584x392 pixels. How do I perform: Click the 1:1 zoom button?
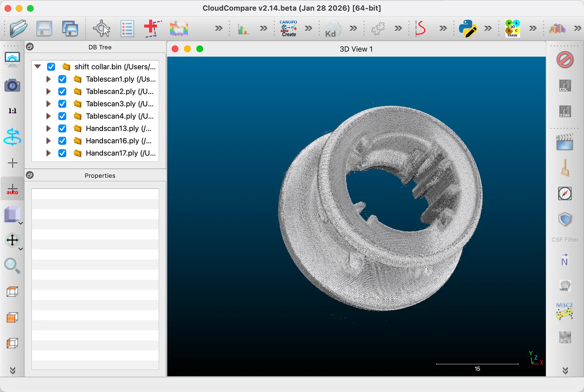tap(12, 111)
